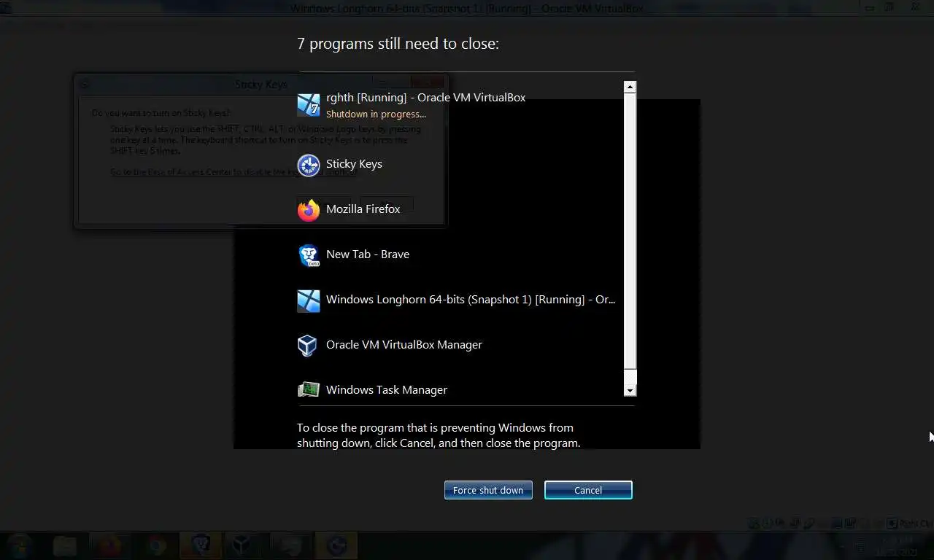Image resolution: width=934 pixels, height=560 pixels.
Task: Click the program list scroll down arrow
Action: coord(630,391)
